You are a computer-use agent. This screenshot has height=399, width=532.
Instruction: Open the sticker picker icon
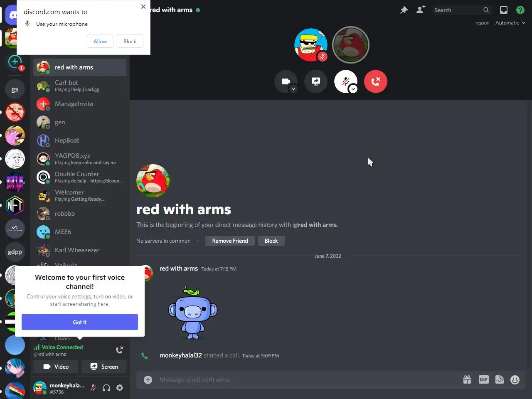500,379
